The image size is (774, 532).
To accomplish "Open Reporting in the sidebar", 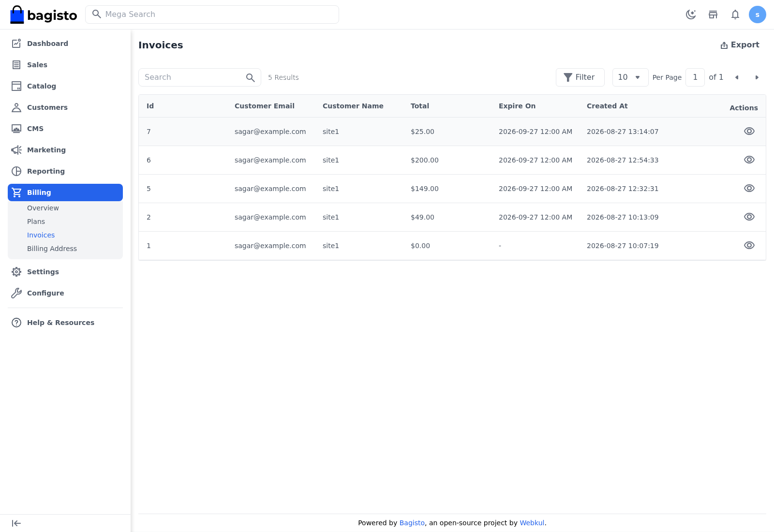I will [x=65, y=171].
